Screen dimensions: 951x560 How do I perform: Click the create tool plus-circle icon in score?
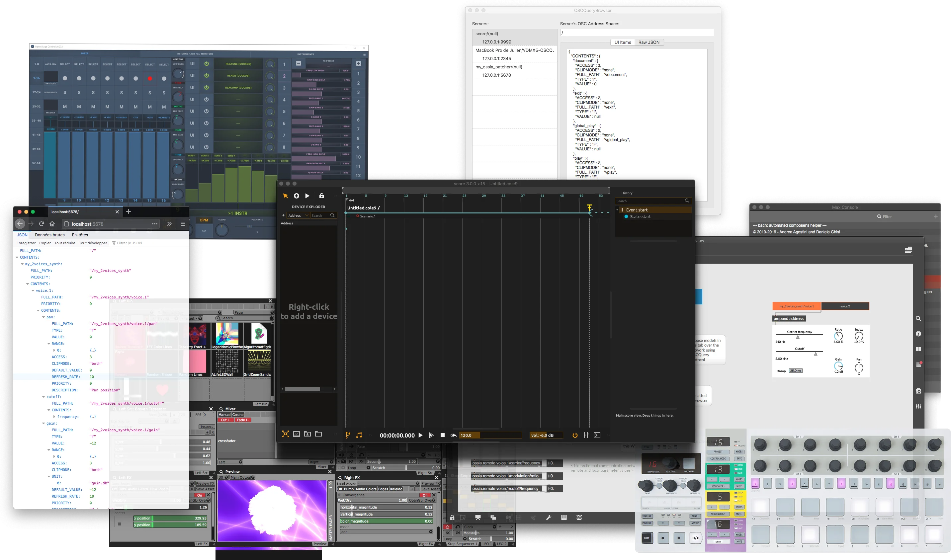[296, 196]
